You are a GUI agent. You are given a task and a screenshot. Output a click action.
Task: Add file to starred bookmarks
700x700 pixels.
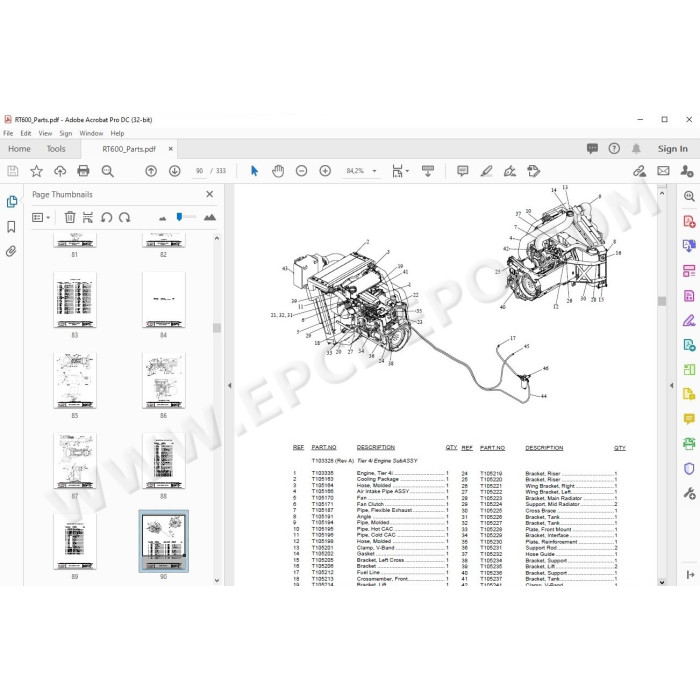tap(36, 171)
